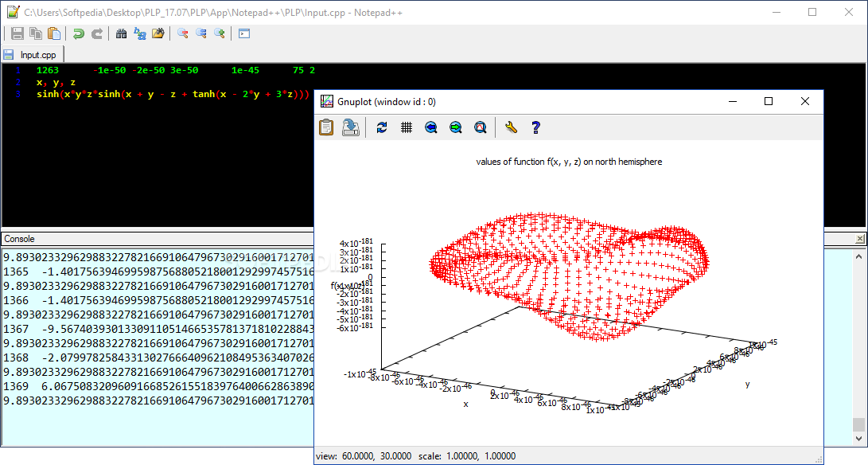Close the Console panel with x button
Viewport: 868px width, 465px height.
(x=860, y=239)
